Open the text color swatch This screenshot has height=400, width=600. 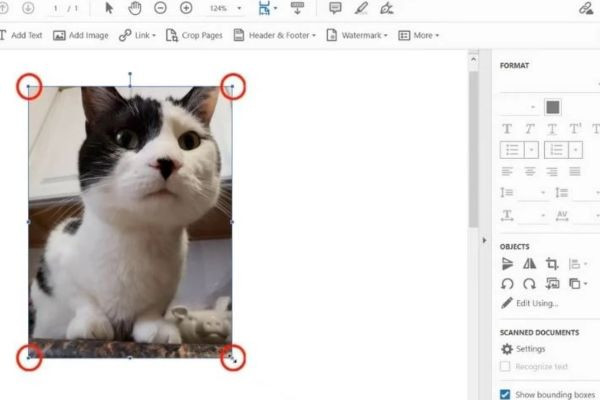(553, 107)
